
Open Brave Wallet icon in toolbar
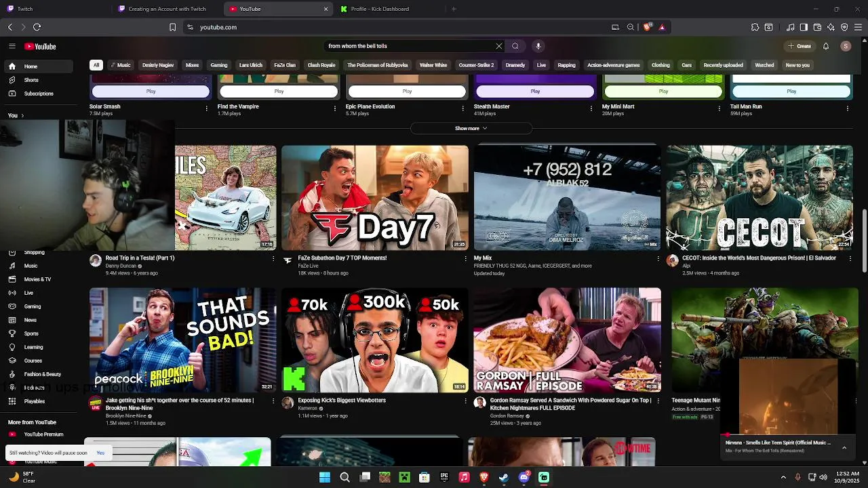(x=817, y=27)
